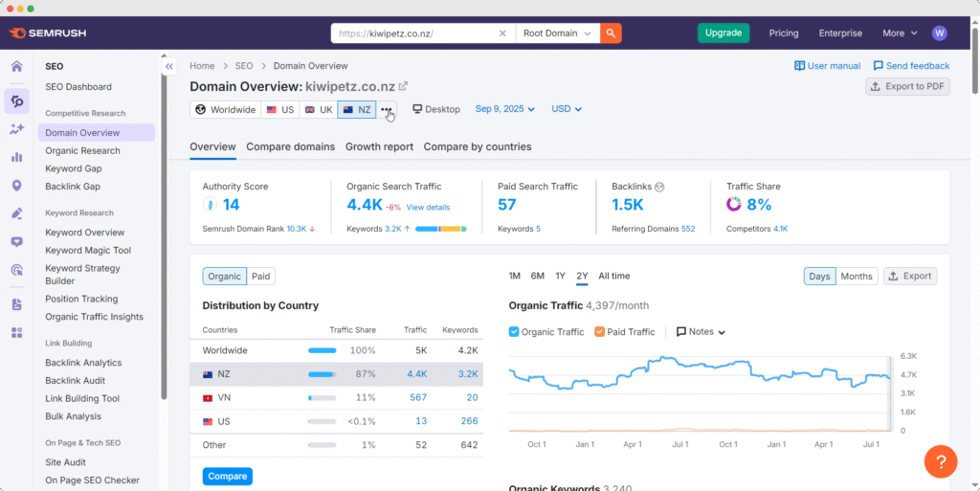Click the blue Compare button
Viewport: 980px width, 491px height.
coord(227,476)
